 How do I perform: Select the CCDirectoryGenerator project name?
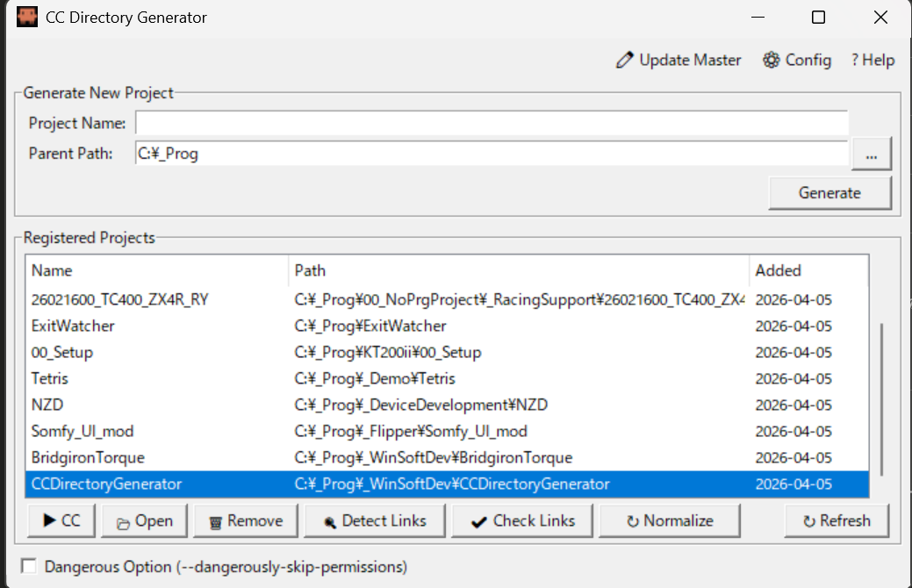tap(106, 484)
